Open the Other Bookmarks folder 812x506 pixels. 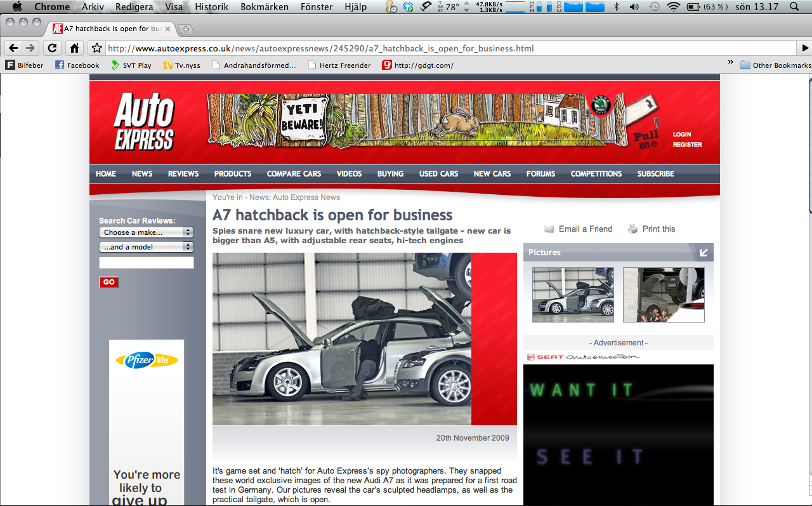[776, 65]
